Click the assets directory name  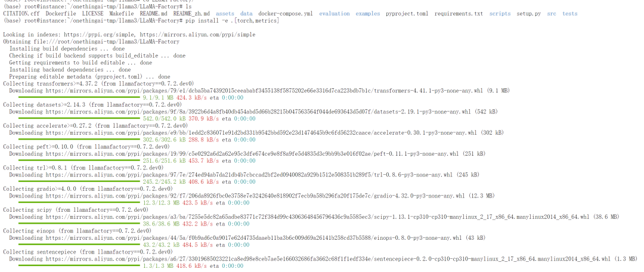pos(225,14)
